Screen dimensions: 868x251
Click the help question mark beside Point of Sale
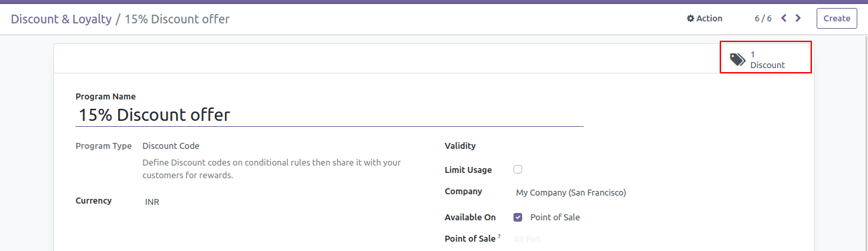point(499,236)
